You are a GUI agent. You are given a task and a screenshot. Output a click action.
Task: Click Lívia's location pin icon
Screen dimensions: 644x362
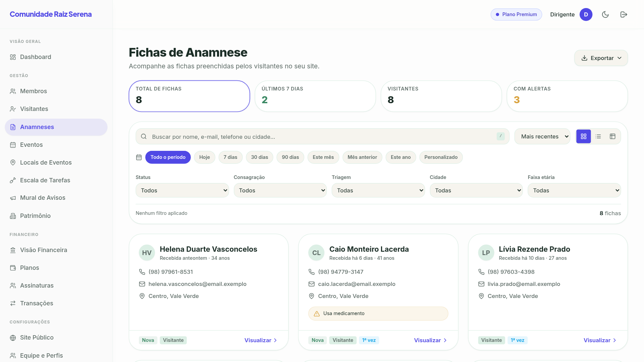pos(481,296)
